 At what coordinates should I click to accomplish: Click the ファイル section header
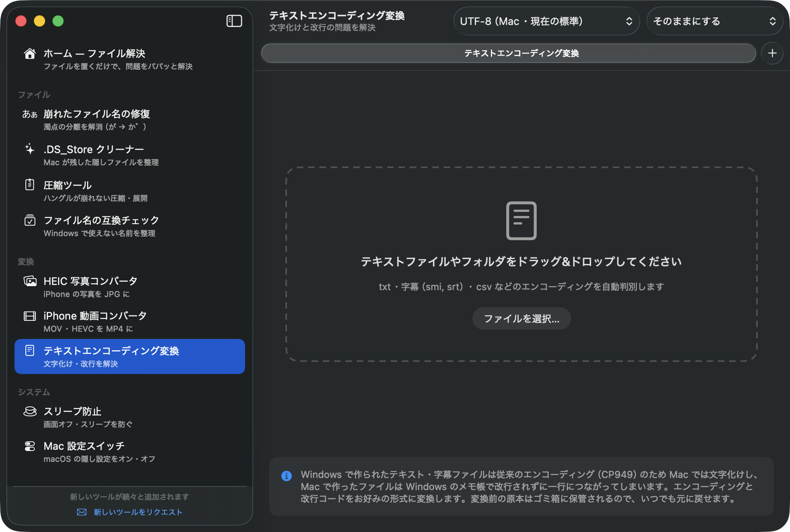click(x=34, y=95)
